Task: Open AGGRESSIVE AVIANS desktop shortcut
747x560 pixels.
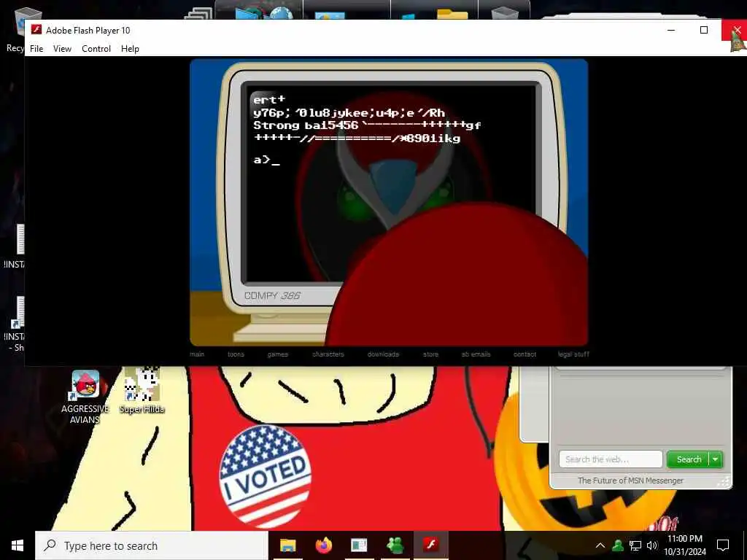Action: [x=85, y=397]
